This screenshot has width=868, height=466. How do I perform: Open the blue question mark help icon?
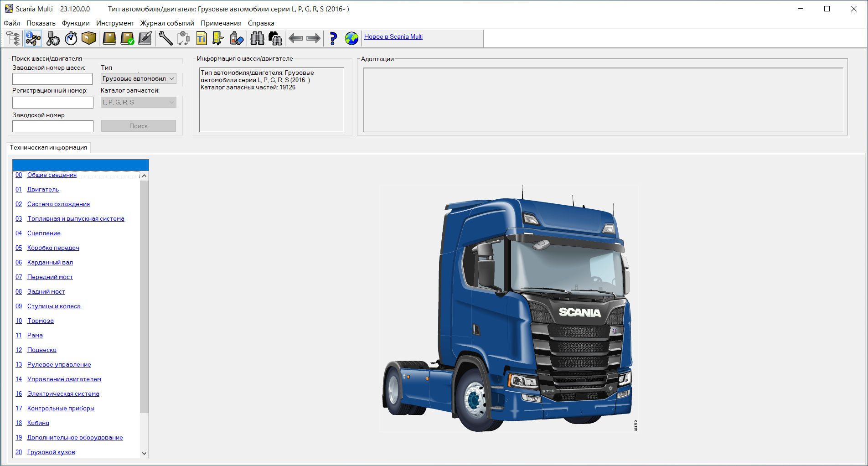tap(333, 38)
